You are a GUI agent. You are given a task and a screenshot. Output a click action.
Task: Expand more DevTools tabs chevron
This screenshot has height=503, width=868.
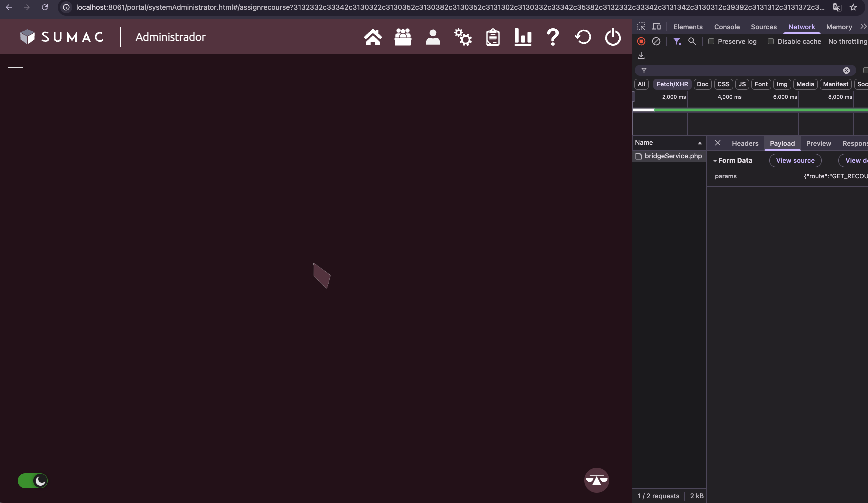(863, 27)
